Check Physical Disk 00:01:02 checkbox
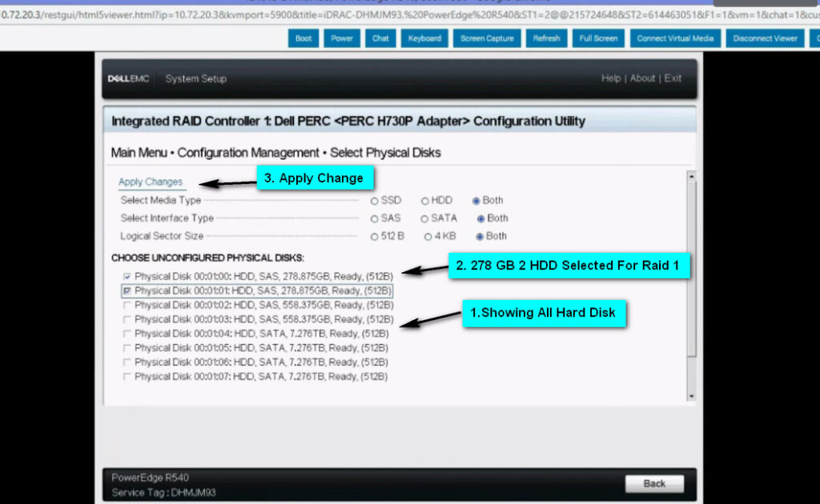 (x=127, y=305)
